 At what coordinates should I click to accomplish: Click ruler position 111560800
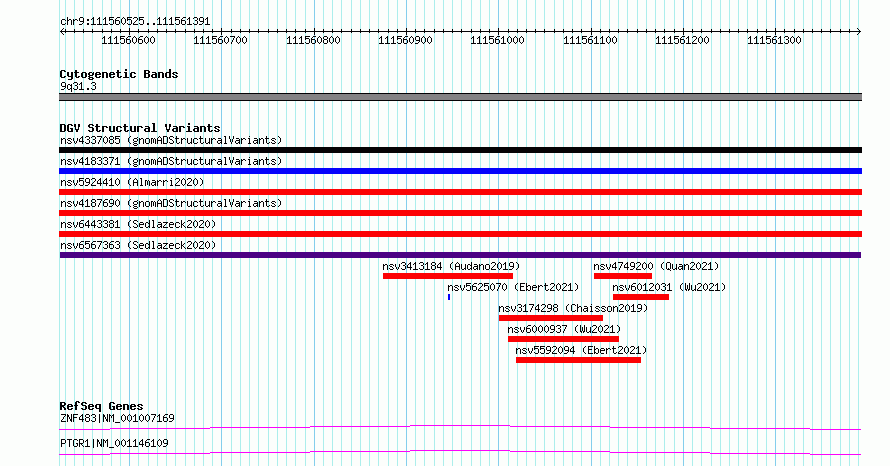313,40
